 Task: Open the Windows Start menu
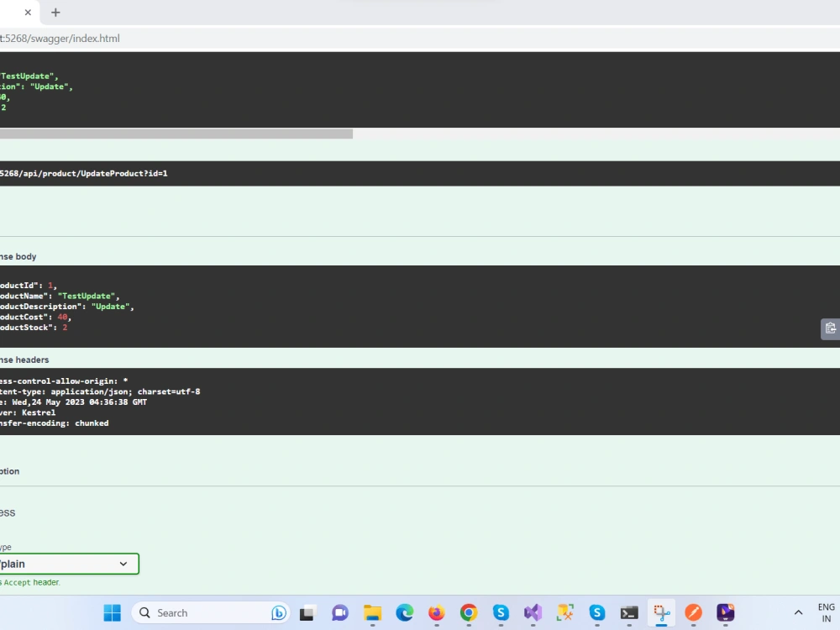pos(112,612)
